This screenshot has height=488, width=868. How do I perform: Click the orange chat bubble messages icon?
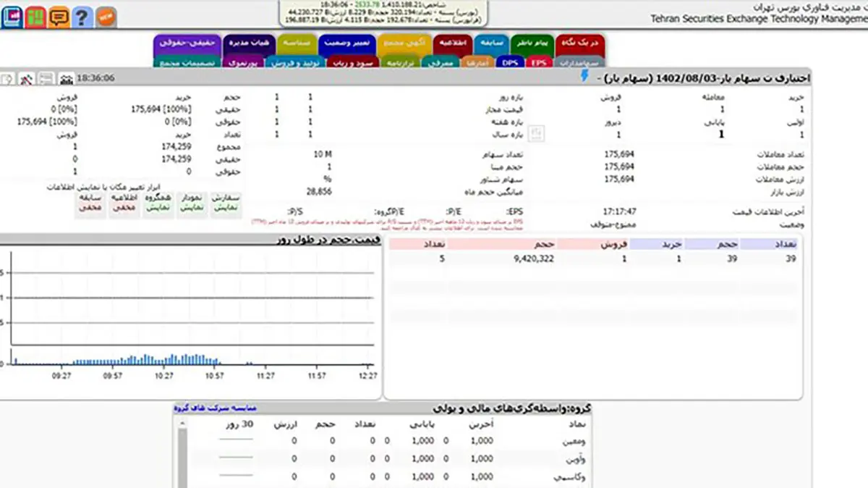(59, 16)
